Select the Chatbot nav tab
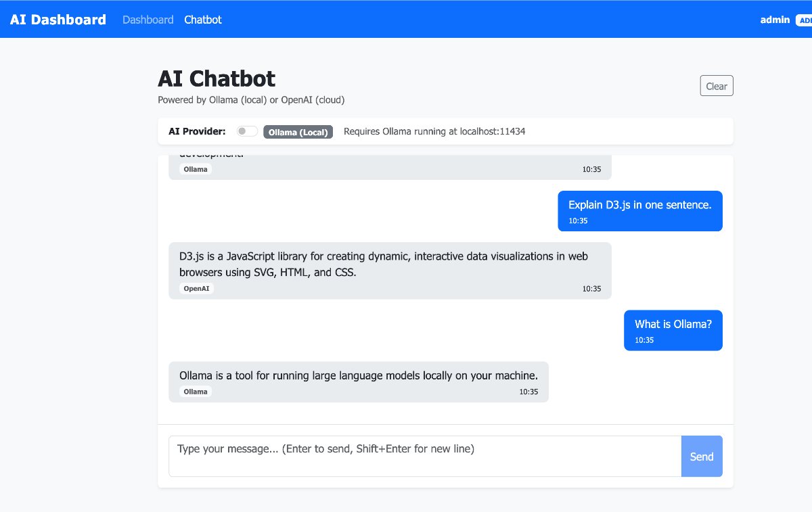Viewport: 812px width, 512px height. 203,20
